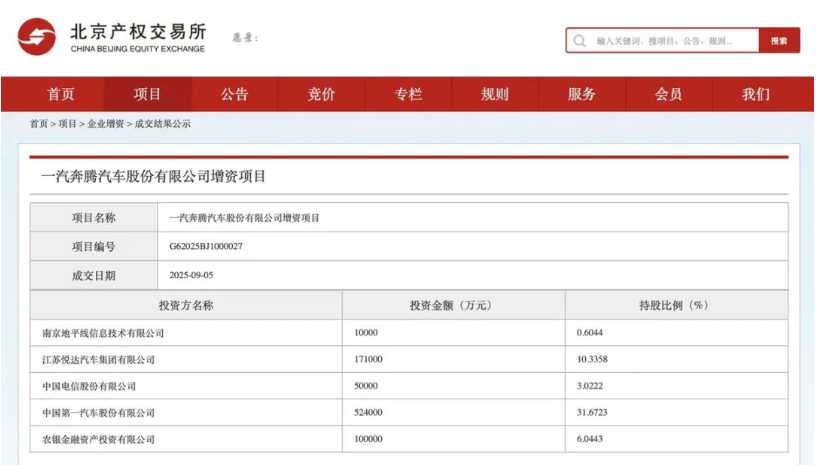816x465 pixels.
Task: Click 首页 in the breadcrumb
Action: coord(39,124)
